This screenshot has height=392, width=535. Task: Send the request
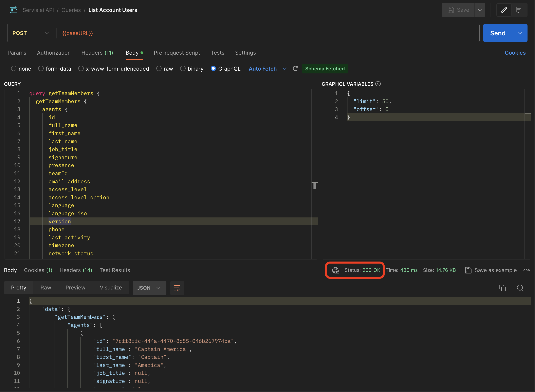pos(498,33)
